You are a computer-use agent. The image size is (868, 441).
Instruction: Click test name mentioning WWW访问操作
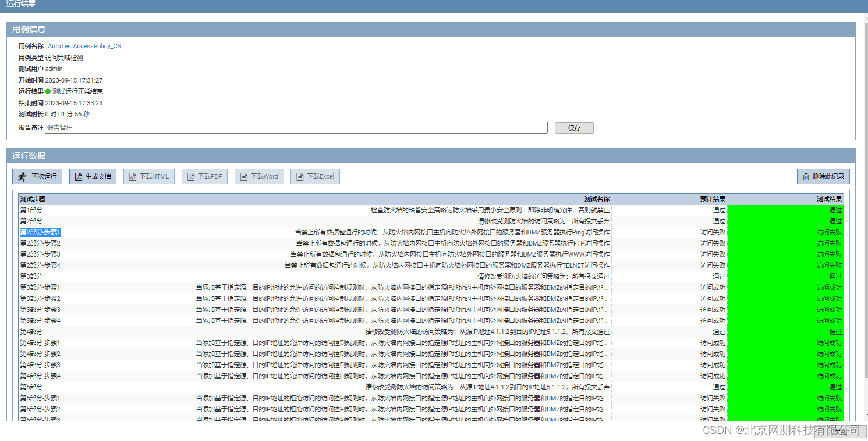(x=450, y=254)
